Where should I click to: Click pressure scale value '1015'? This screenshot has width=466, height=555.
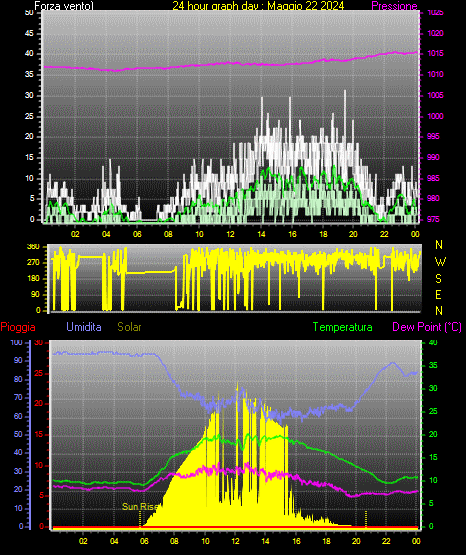click(x=435, y=53)
